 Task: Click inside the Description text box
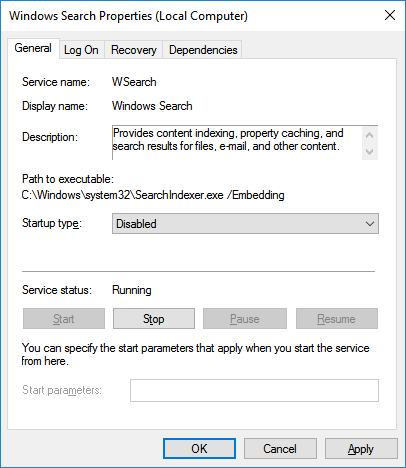[237, 143]
